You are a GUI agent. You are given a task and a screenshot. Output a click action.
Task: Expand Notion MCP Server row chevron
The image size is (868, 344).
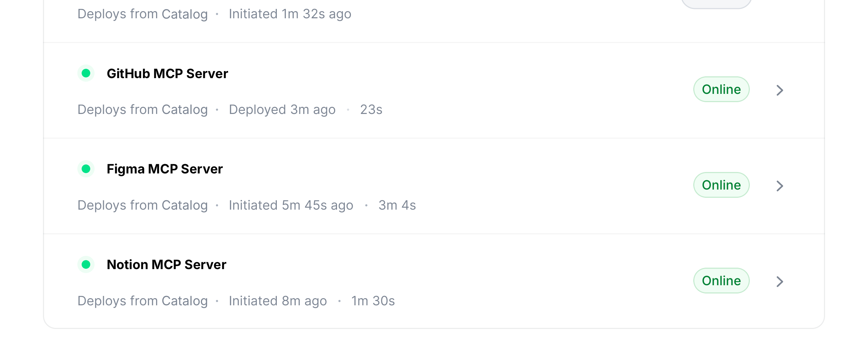[x=780, y=282]
